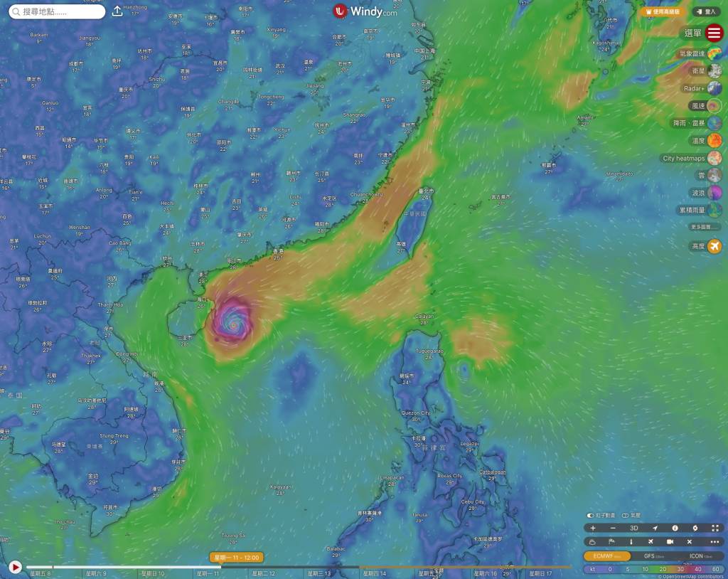Screen dimensions: 728x579
Task: Show webcams using the camera icon
Action: 670,542
